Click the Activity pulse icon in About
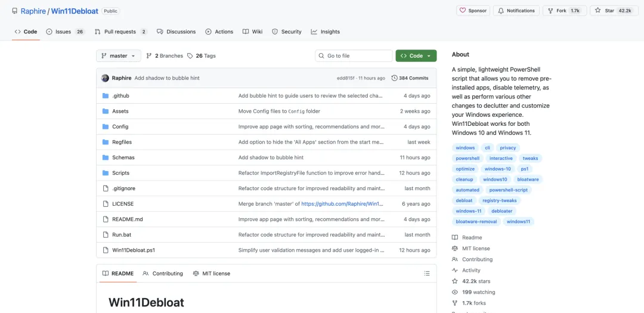The height and width of the screenshot is (313, 644). pyautogui.click(x=454, y=270)
